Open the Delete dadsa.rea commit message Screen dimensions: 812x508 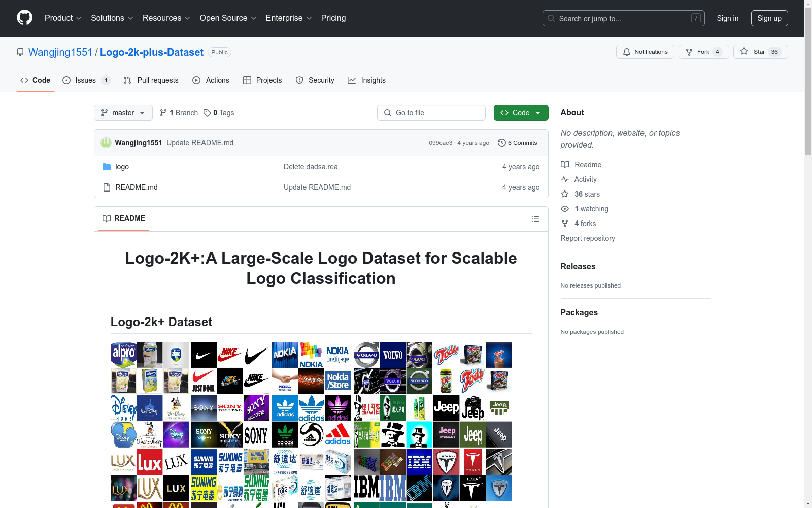click(x=311, y=167)
